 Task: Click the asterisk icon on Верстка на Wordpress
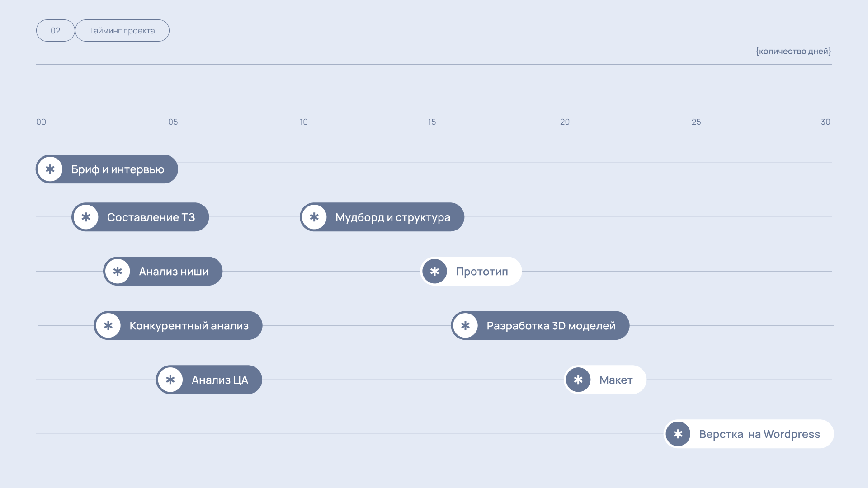(678, 434)
